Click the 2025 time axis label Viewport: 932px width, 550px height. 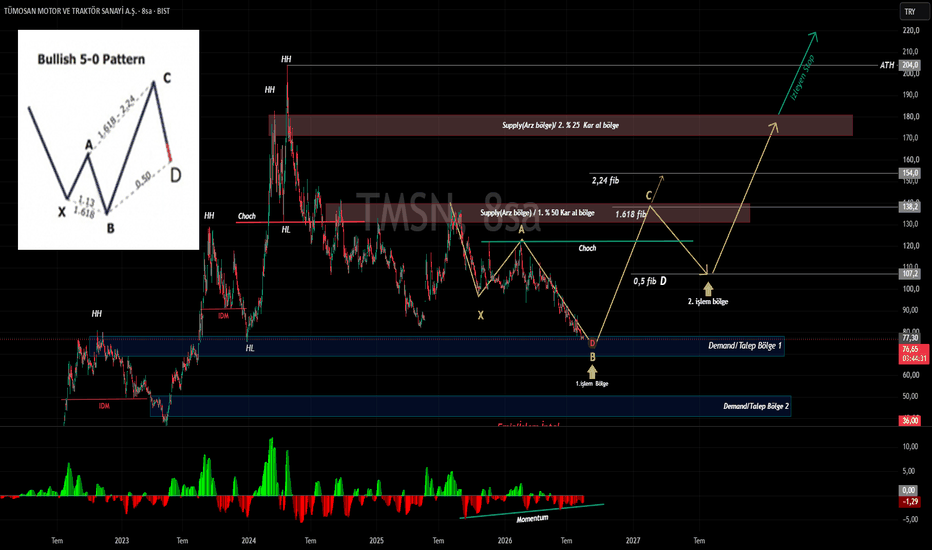click(x=376, y=540)
